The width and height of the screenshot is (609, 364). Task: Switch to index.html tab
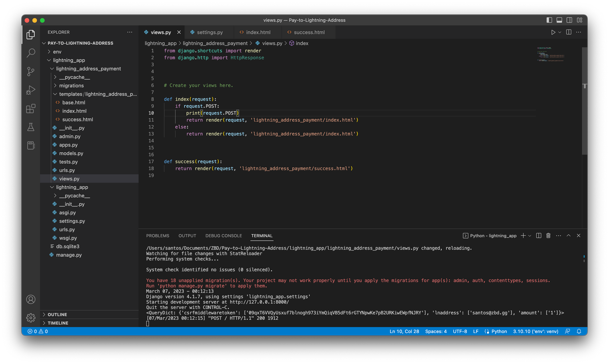(258, 32)
